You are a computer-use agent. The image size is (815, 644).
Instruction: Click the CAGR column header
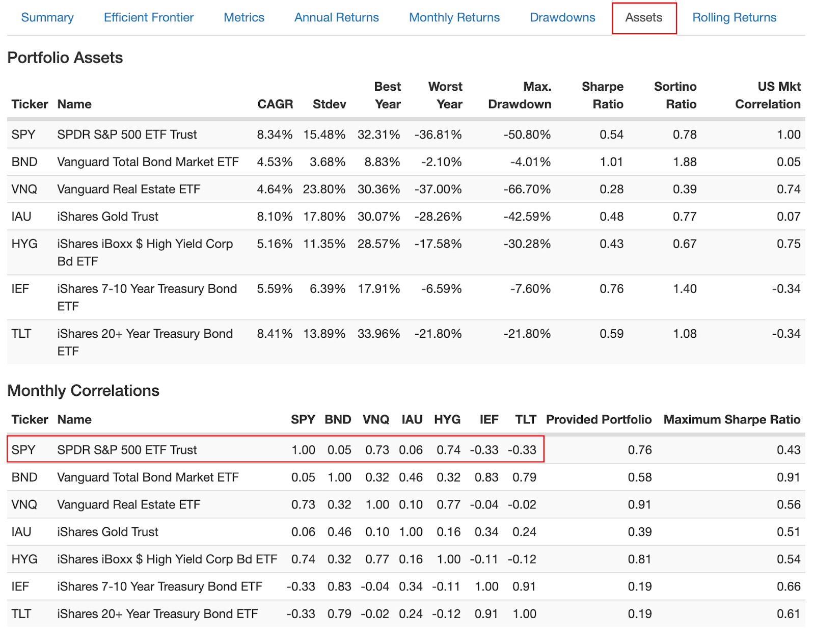coord(275,104)
